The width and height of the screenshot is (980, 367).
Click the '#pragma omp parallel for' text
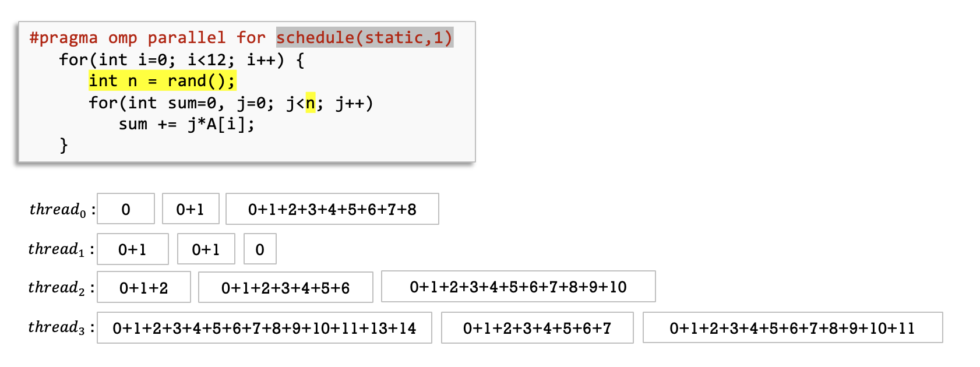147,38
